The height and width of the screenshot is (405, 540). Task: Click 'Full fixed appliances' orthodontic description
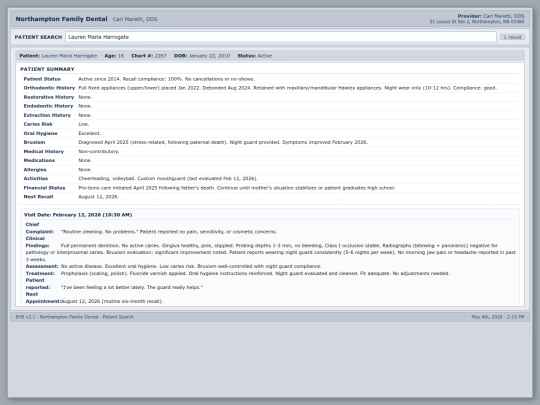click(x=288, y=88)
